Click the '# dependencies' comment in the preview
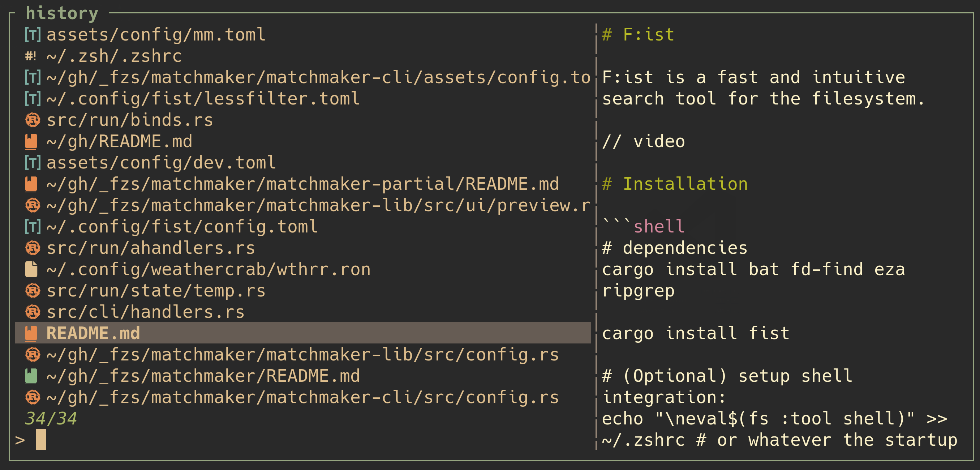The height and width of the screenshot is (470, 980). pos(675,248)
